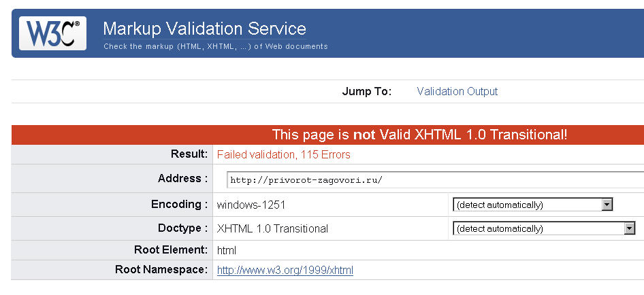Jump to the Validation Output section

pyautogui.click(x=457, y=91)
